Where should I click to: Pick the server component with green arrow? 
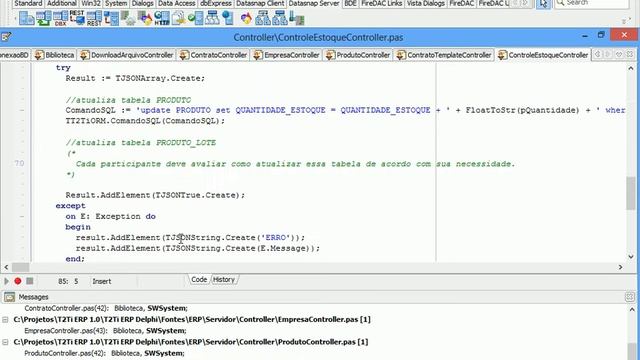pos(43,19)
